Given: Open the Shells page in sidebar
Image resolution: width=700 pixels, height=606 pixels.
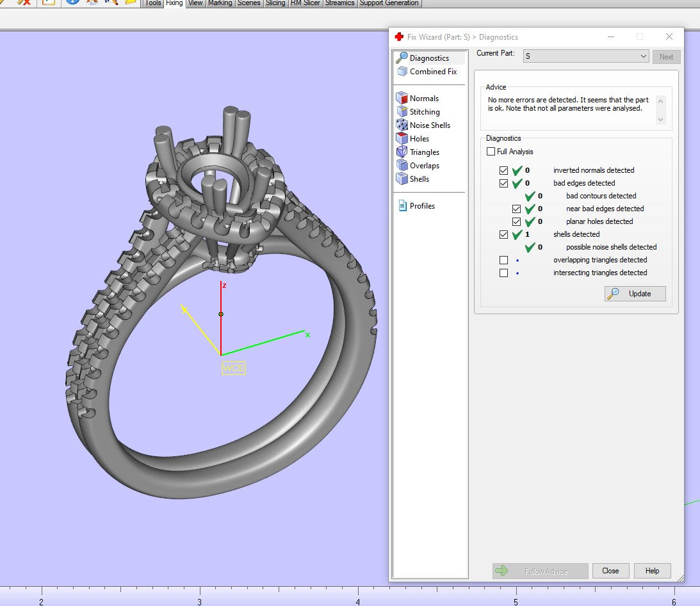Looking at the screenshot, I should [x=419, y=179].
